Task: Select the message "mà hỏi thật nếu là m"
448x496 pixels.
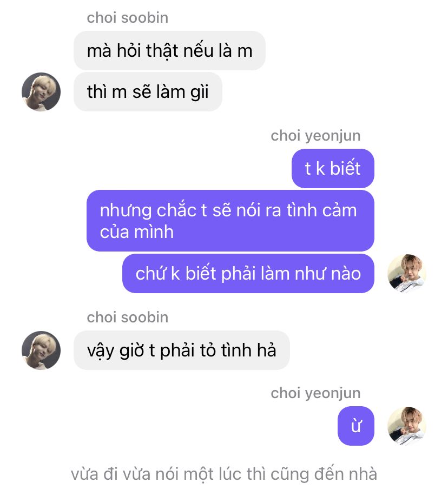Action: pyautogui.click(x=169, y=51)
